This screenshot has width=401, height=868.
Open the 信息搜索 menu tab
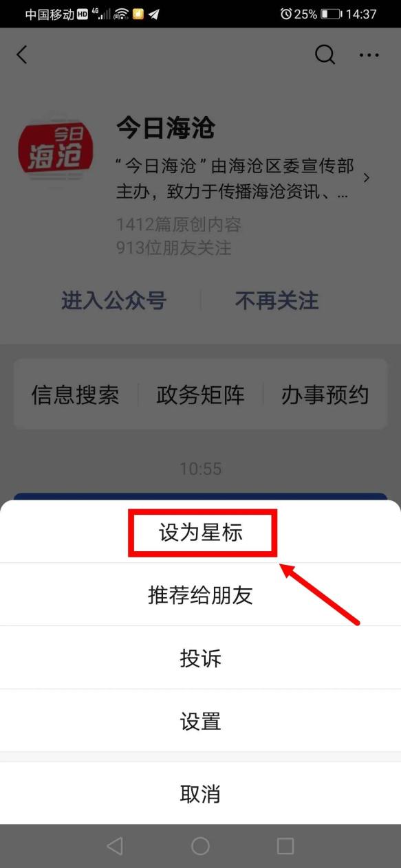point(76,394)
